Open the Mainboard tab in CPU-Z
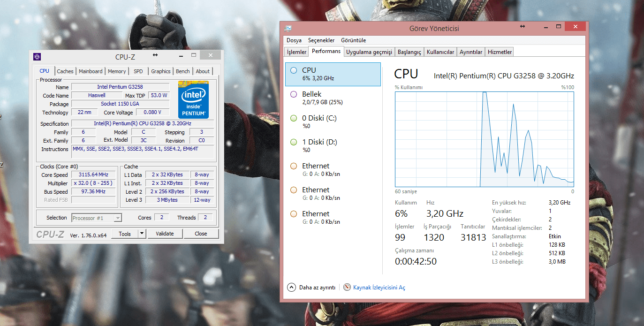Image resolution: width=644 pixels, height=326 pixels. pos(91,71)
